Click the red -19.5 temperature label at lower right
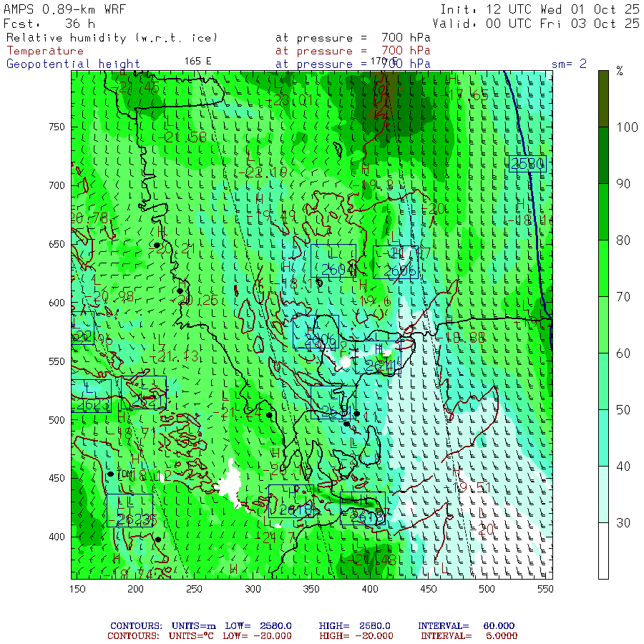This screenshot has width=644, height=644. pyautogui.click(x=471, y=487)
